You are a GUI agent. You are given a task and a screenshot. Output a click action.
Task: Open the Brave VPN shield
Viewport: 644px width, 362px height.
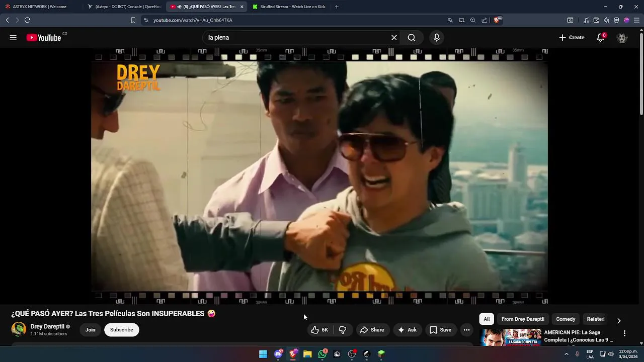616,20
